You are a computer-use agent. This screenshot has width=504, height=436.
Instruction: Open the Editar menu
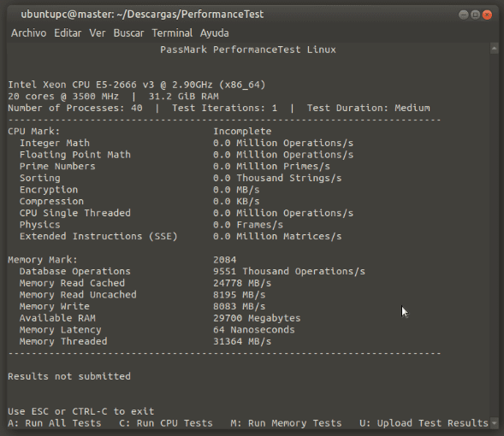pyautogui.click(x=68, y=33)
